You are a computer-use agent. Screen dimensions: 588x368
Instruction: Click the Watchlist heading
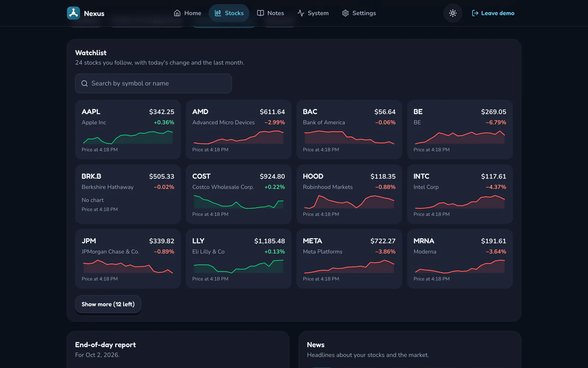(91, 53)
